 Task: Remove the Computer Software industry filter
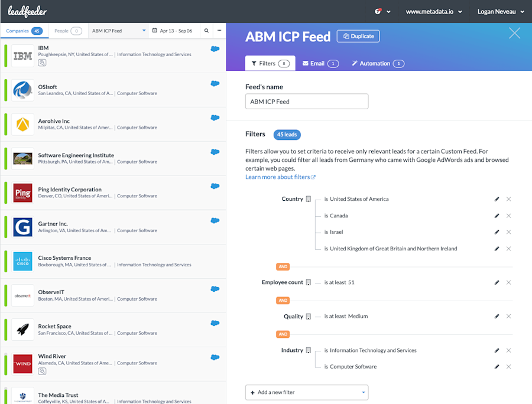(508, 366)
